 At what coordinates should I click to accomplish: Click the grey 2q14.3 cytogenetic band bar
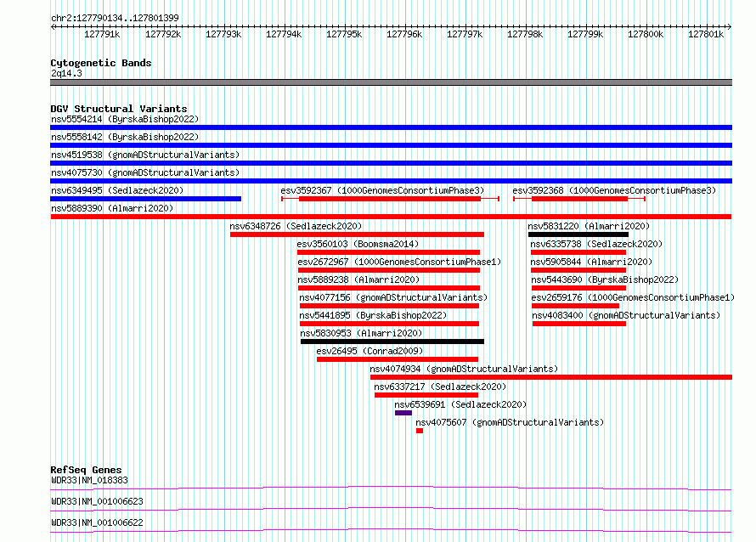pyautogui.click(x=391, y=82)
